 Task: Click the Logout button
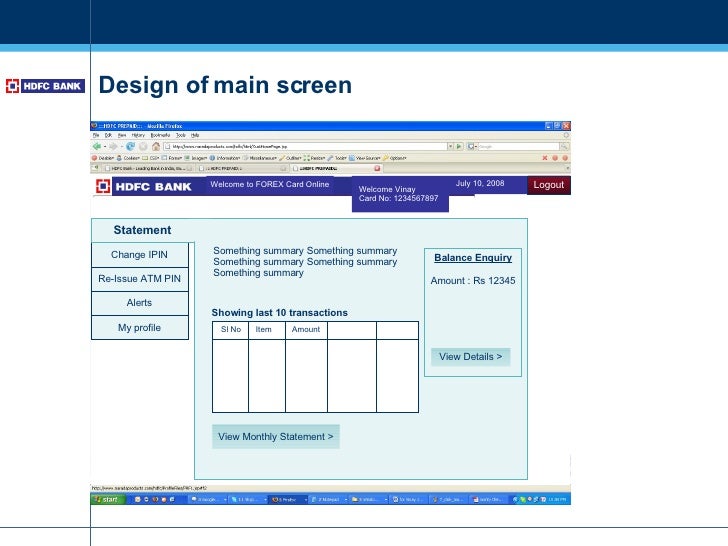(x=548, y=185)
